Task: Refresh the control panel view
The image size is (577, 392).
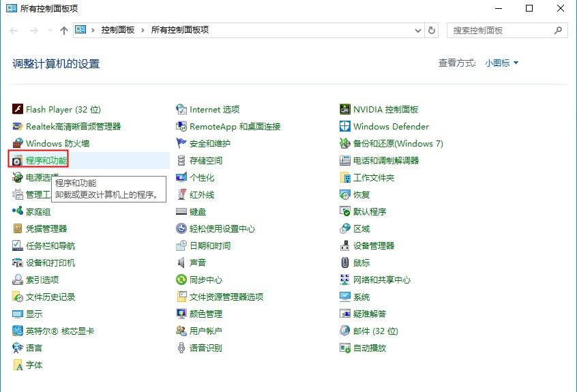Action: (432, 31)
